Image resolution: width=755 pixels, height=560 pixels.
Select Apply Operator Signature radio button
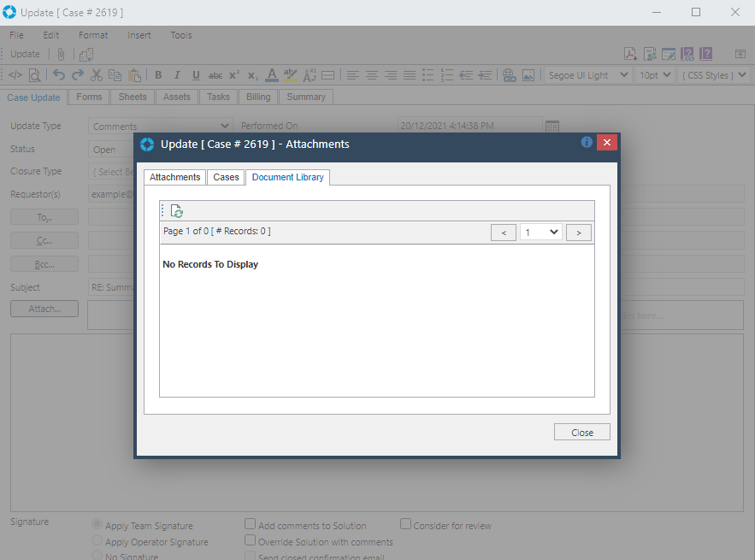point(97,541)
